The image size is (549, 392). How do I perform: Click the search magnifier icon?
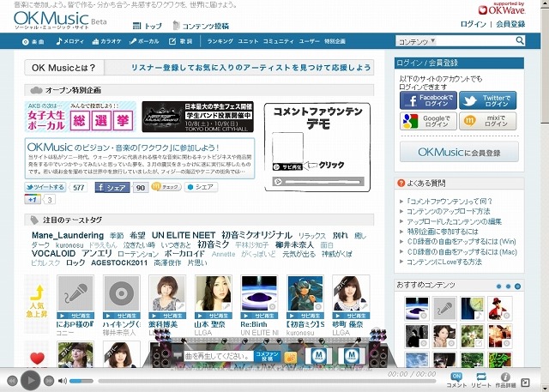(x=520, y=40)
